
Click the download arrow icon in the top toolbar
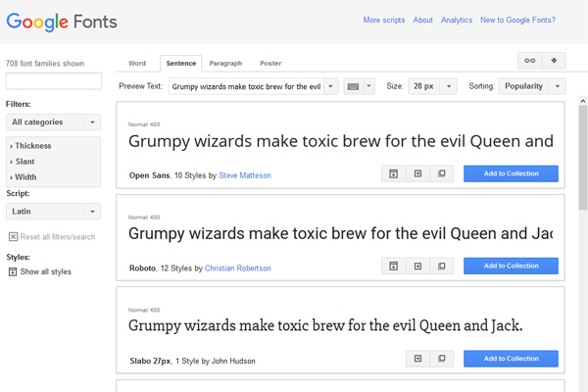pyautogui.click(x=554, y=61)
